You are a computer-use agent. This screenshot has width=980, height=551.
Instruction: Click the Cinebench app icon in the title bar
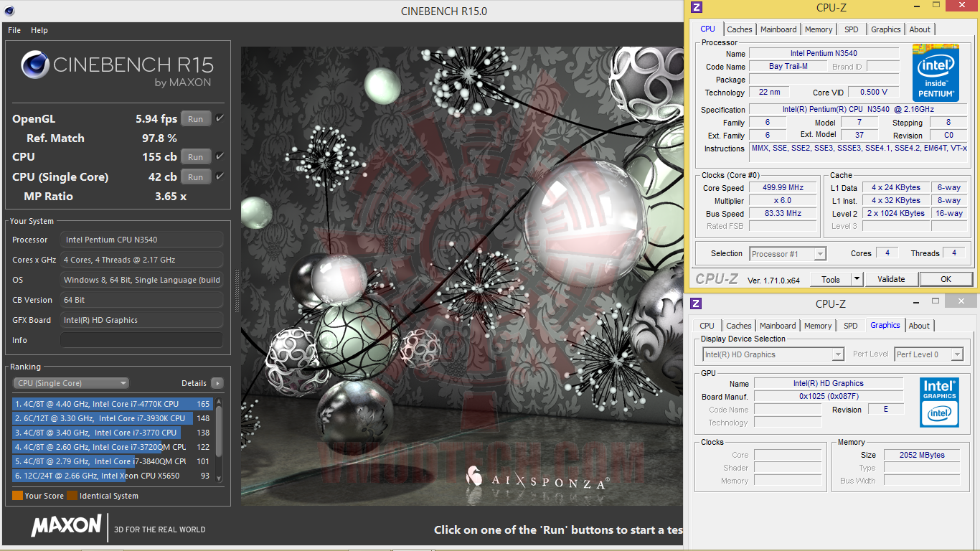8,11
